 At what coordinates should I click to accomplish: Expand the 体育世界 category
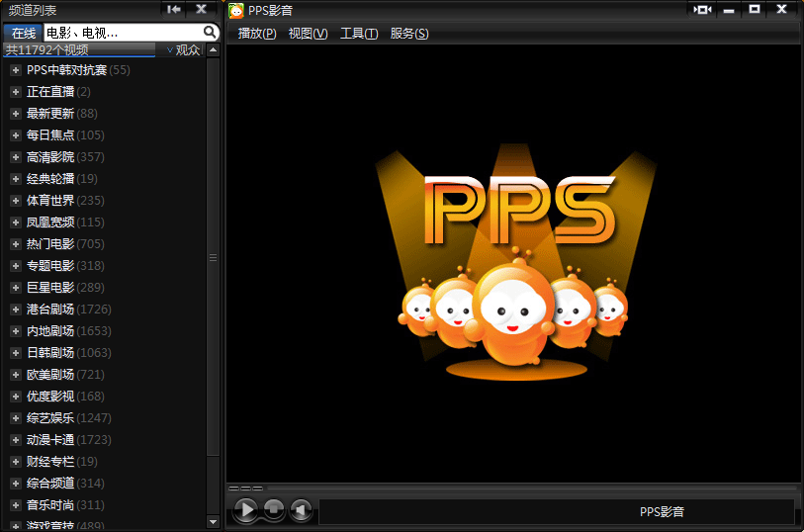point(16,201)
